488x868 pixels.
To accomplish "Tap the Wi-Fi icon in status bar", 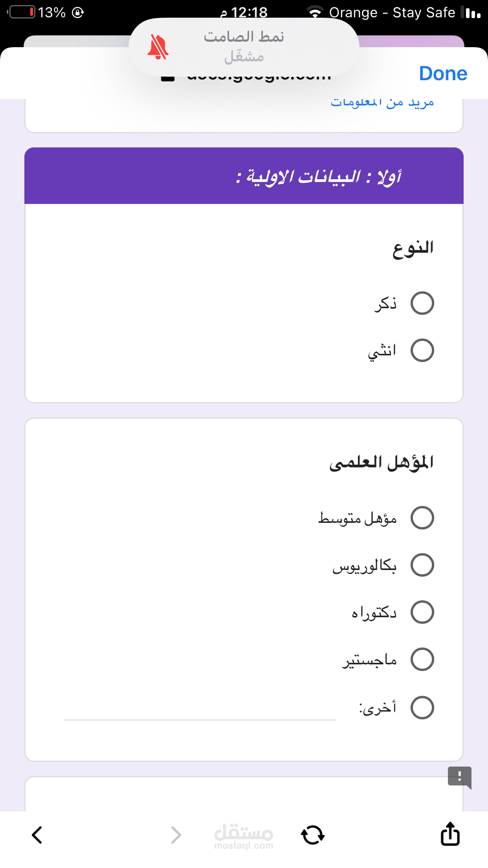I will point(315,13).
